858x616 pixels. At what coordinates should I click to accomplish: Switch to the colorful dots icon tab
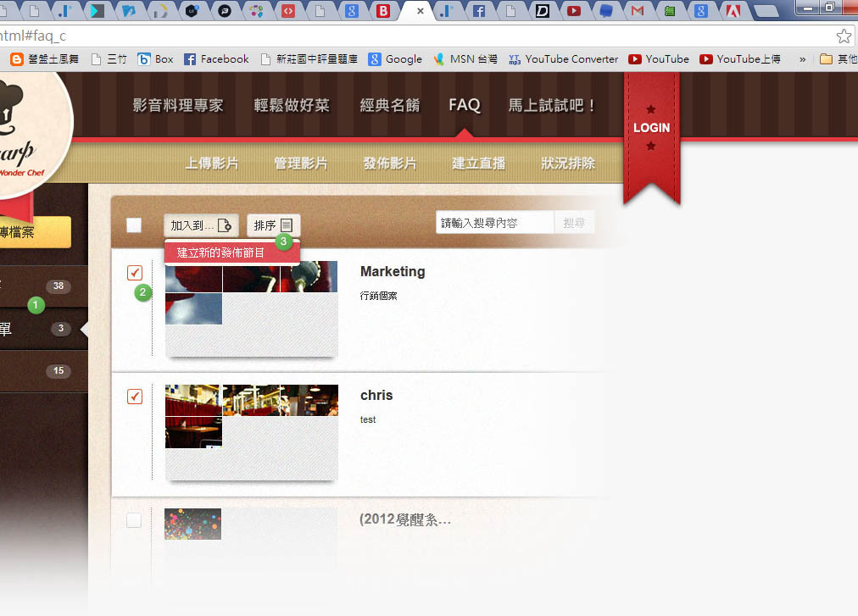tap(257, 11)
